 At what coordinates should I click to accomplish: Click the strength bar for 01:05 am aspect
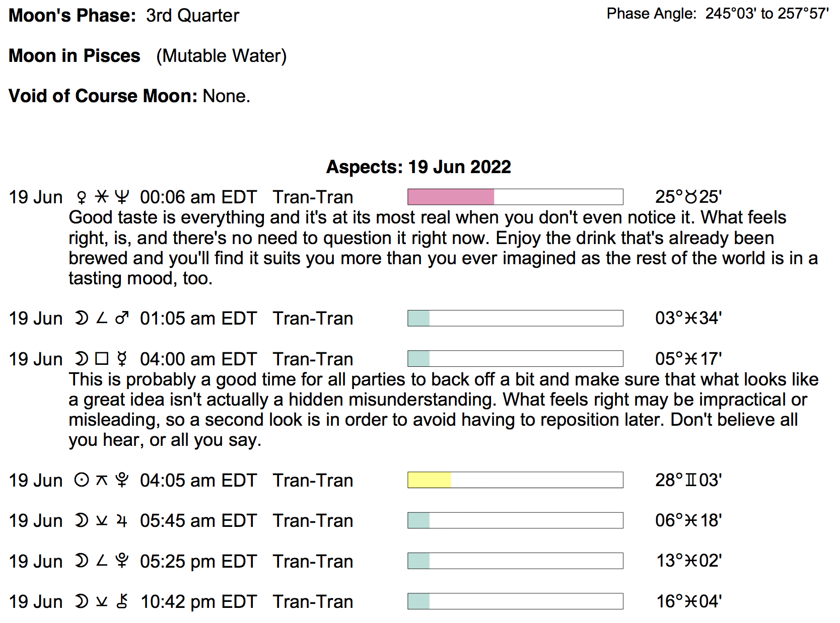[x=515, y=318]
